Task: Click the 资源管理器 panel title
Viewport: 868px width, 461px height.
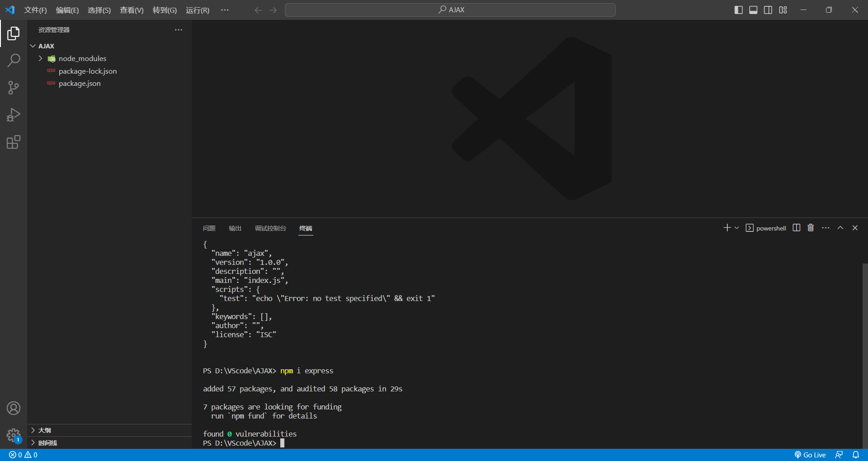Action: tap(54, 30)
